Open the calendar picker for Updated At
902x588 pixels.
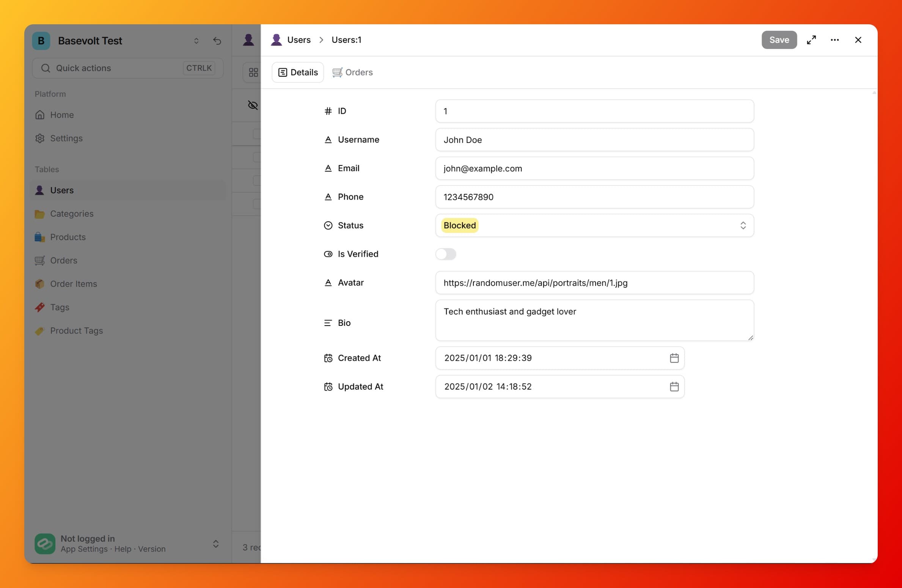tap(674, 386)
